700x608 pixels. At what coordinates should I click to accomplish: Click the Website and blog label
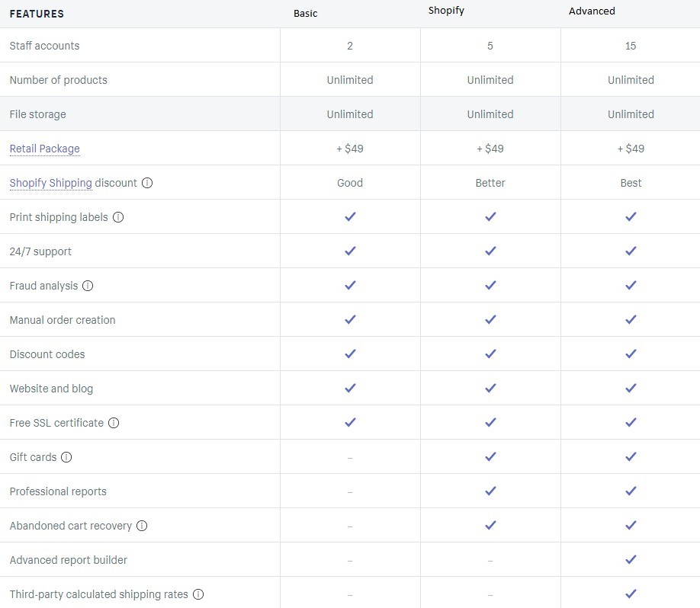(51, 389)
